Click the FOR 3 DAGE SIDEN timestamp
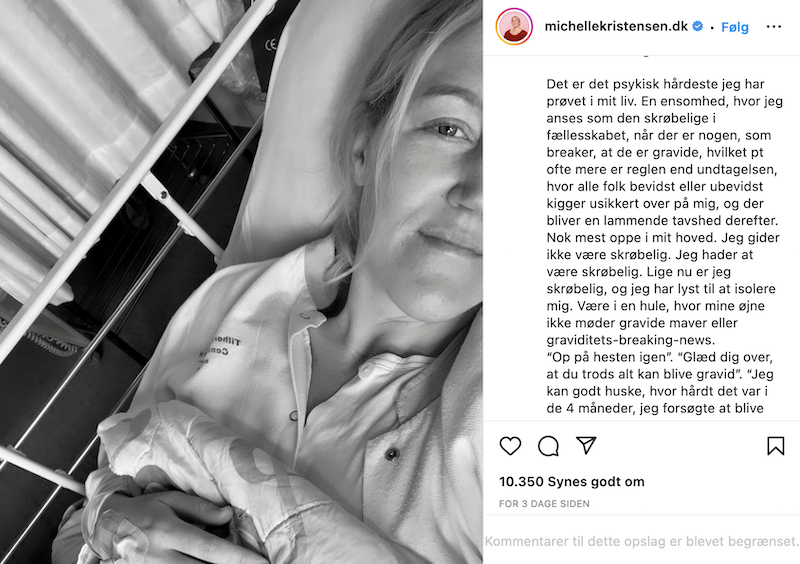The image size is (800, 564). tap(544, 504)
